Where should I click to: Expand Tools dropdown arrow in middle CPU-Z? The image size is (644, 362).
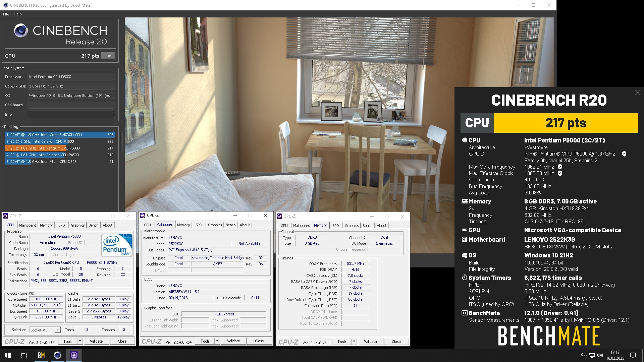point(217,341)
